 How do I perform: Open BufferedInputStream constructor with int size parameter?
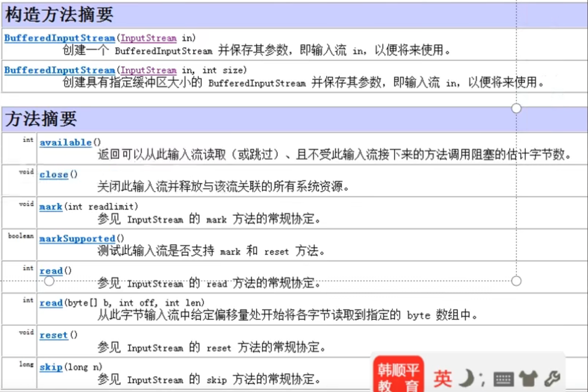(x=59, y=70)
